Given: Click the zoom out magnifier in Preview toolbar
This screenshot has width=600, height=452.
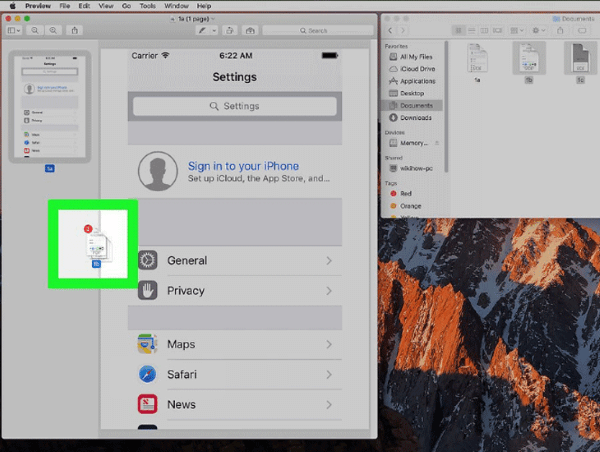Looking at the screenshot, I should [35, 31].
